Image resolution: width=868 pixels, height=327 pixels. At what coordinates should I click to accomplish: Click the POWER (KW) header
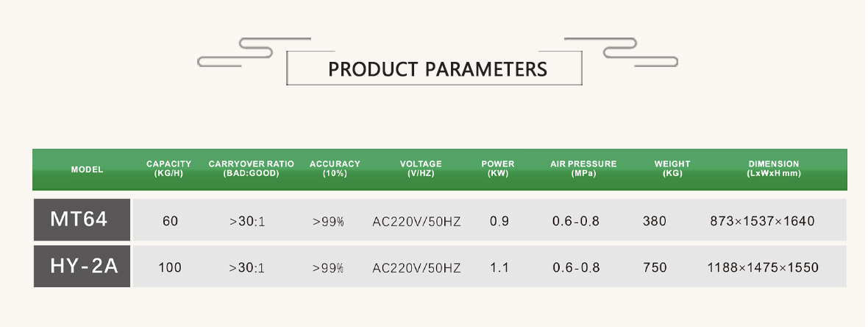498,169
